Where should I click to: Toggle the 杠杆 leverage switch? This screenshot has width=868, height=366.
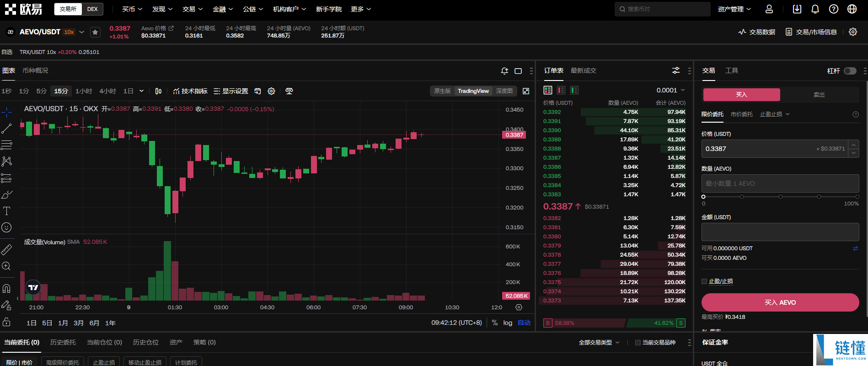(850, 71)
